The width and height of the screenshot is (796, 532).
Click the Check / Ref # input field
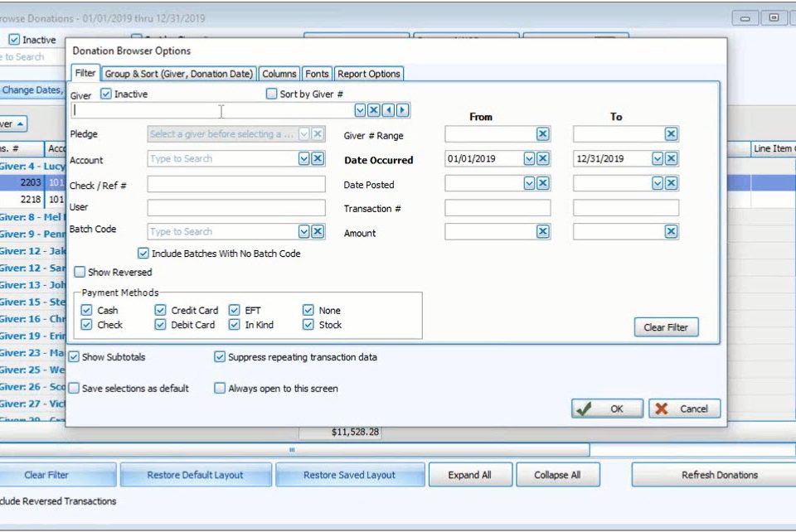pos(236,184)
